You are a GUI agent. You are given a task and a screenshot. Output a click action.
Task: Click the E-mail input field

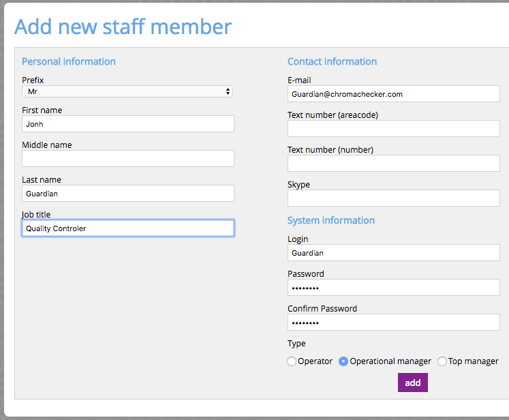point(393,94)
